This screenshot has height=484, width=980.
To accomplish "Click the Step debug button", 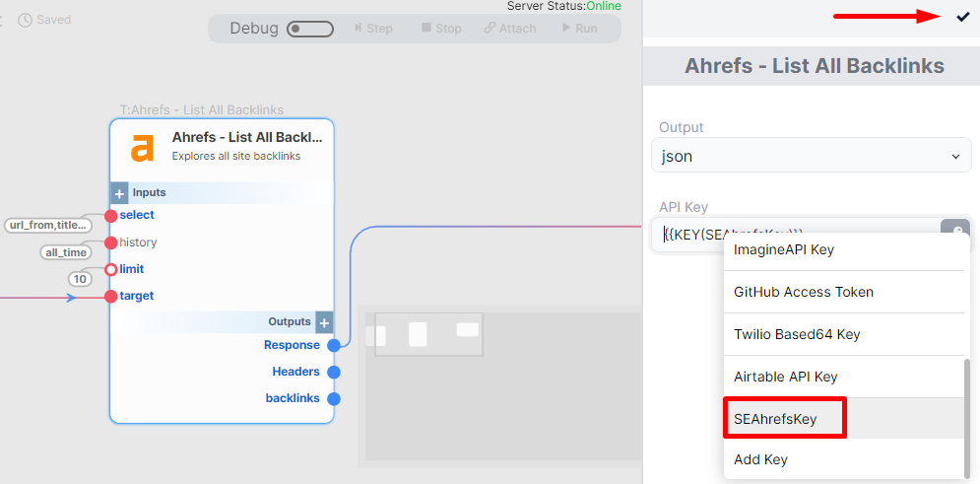I will click(x=373, y=29).
